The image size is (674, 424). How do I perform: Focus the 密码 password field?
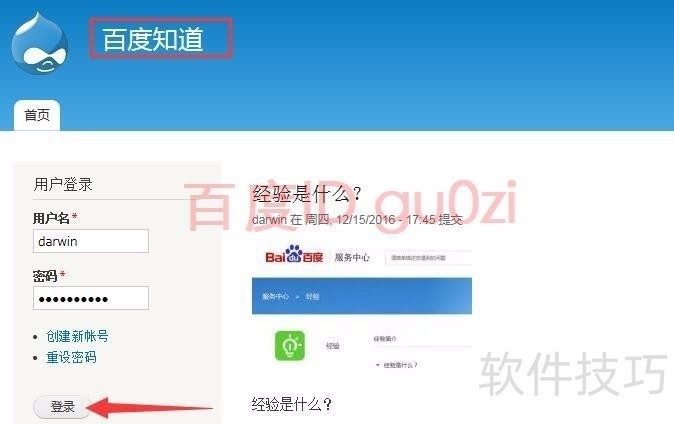[91, 298]
